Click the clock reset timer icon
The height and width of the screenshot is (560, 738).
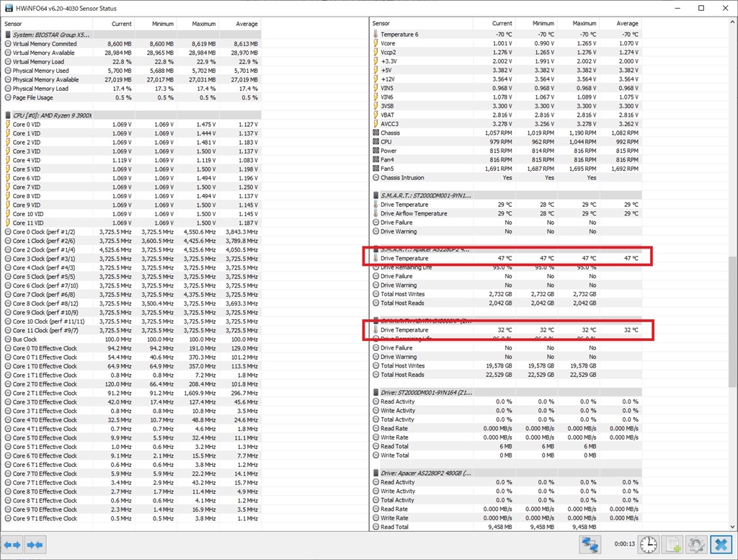(x=649, y=545)
